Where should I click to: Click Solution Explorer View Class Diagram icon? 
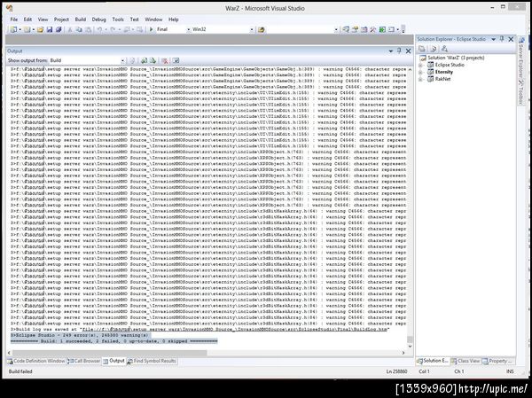pyautogui.click(x=444, y=49)
